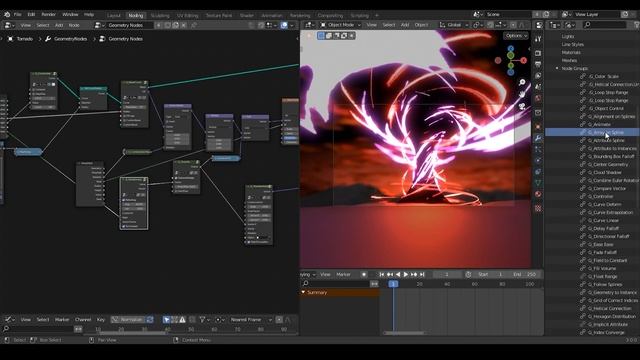640x360 pixels.
Task: Click the outliner filter funnel icon
Action: (x=638, y=25)
